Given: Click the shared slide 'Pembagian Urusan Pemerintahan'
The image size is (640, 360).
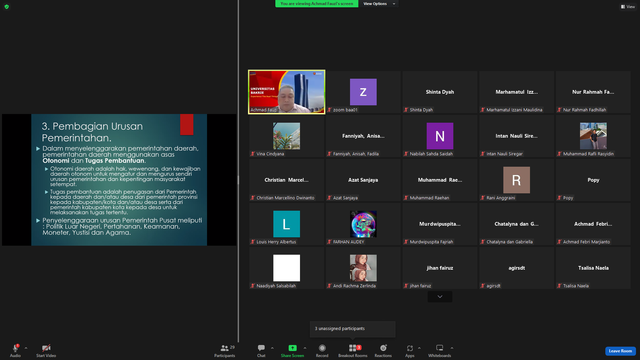Looking at the screenshot, I should (119, 180).
